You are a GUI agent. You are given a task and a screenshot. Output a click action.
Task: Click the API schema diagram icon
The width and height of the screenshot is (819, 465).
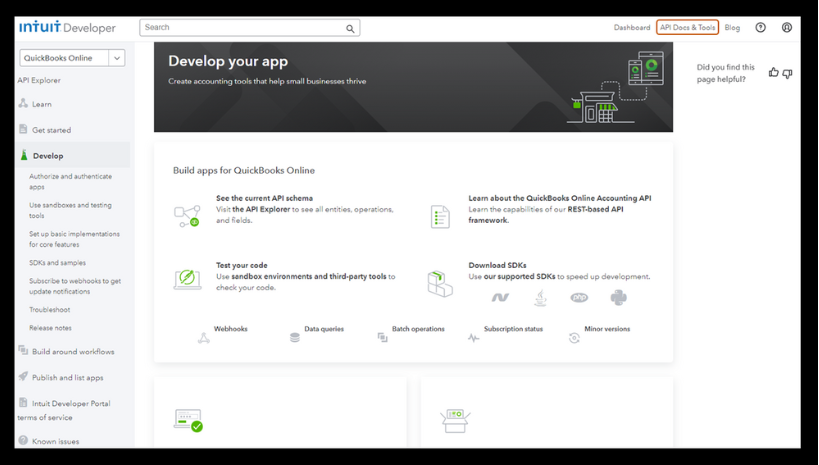point(188,216)
